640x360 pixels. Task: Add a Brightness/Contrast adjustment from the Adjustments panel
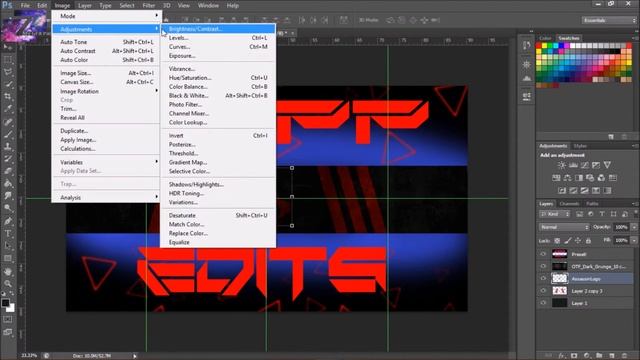(x=562, y=165)
